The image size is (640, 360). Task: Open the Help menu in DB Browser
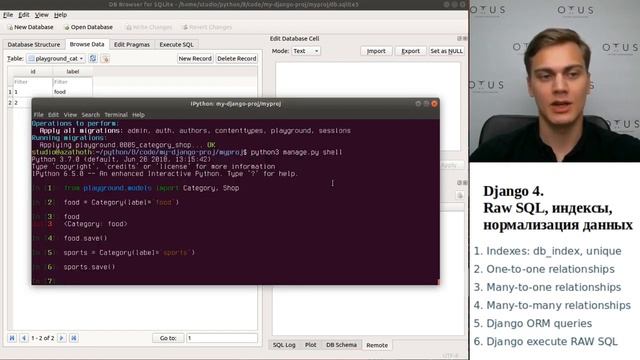pyautogui.click(x=60, y=15)
